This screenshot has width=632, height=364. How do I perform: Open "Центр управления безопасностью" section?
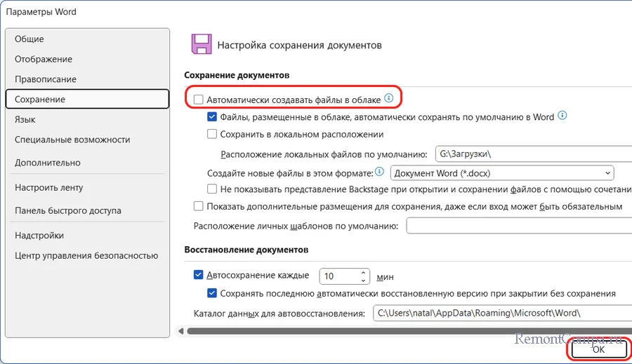click(86, 255)
